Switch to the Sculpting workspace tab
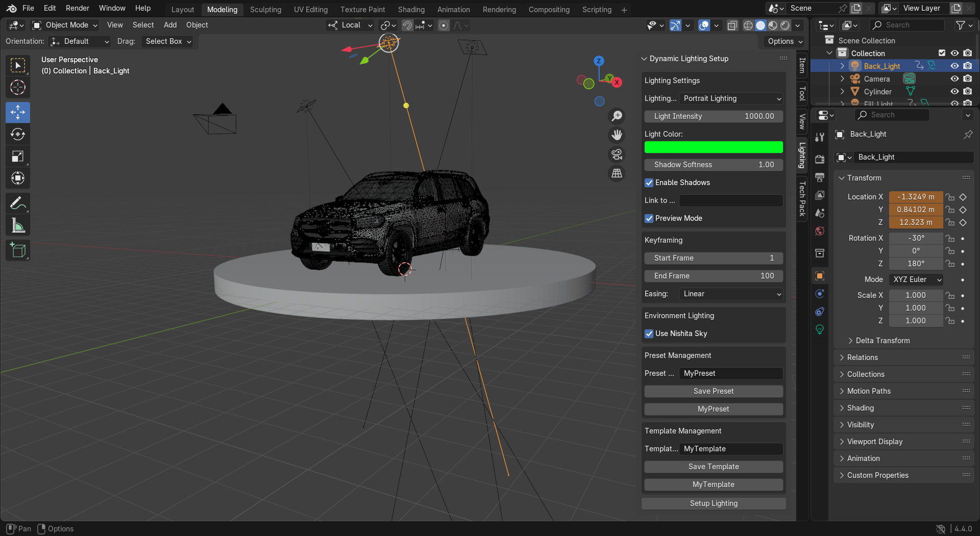Viewport: 980px width, 536px height. (x=265, y=10)
